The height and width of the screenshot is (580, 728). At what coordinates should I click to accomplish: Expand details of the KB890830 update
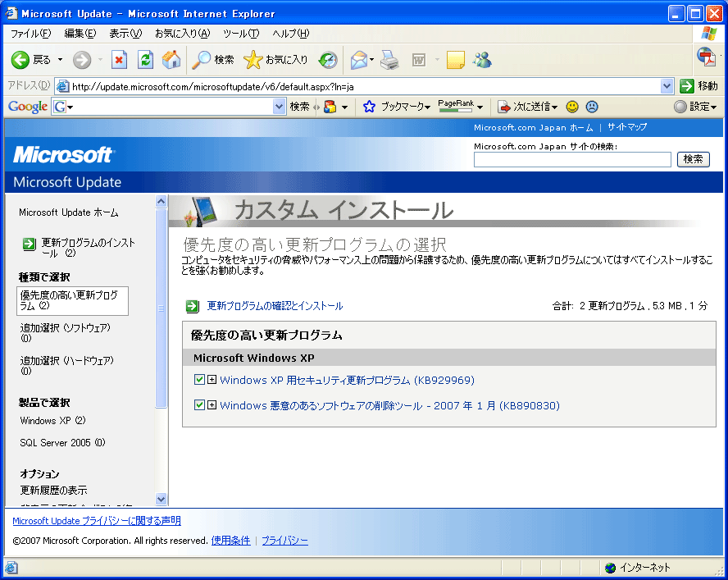click(x=212, y=404)
